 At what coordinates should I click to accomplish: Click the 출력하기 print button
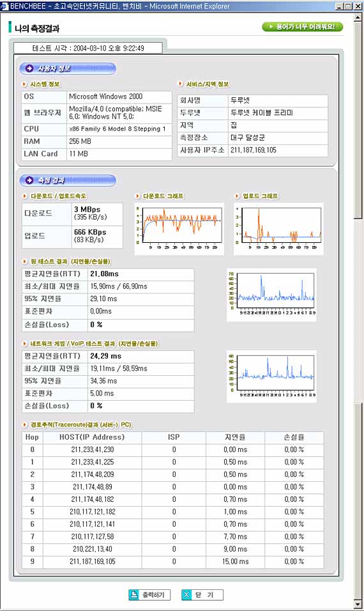click(149, 594)
